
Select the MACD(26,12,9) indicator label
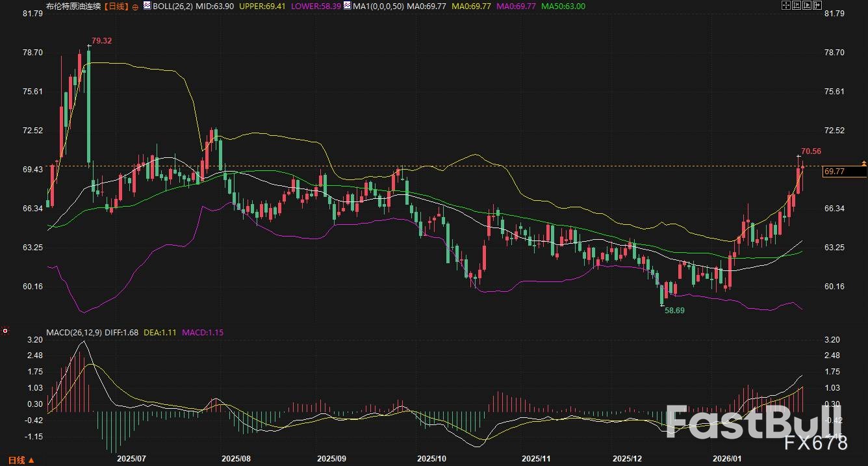pyautogui.click(x=72, y=332)
